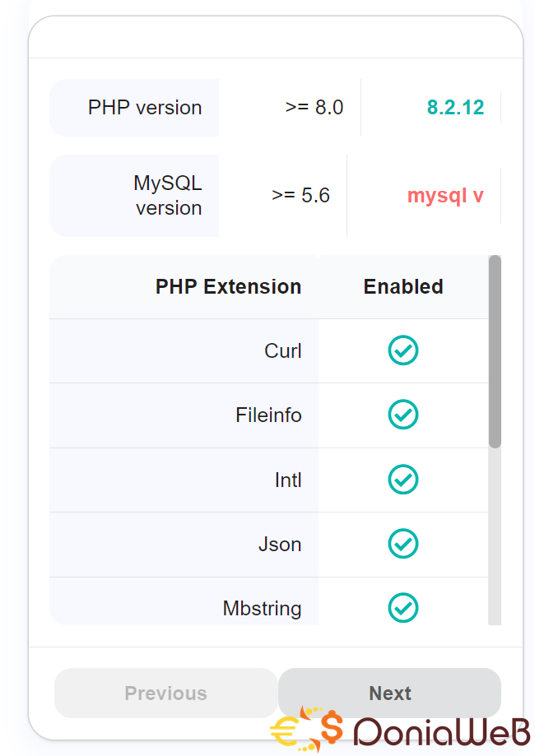Click the MySQL version label
Viewport: 535px width, 756px height.
tap(168, 195)
